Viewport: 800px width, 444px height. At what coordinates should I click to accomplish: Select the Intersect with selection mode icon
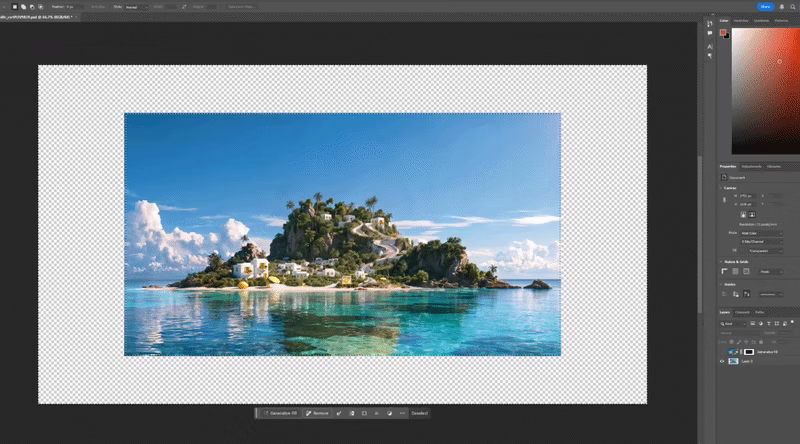coord(41,7)
